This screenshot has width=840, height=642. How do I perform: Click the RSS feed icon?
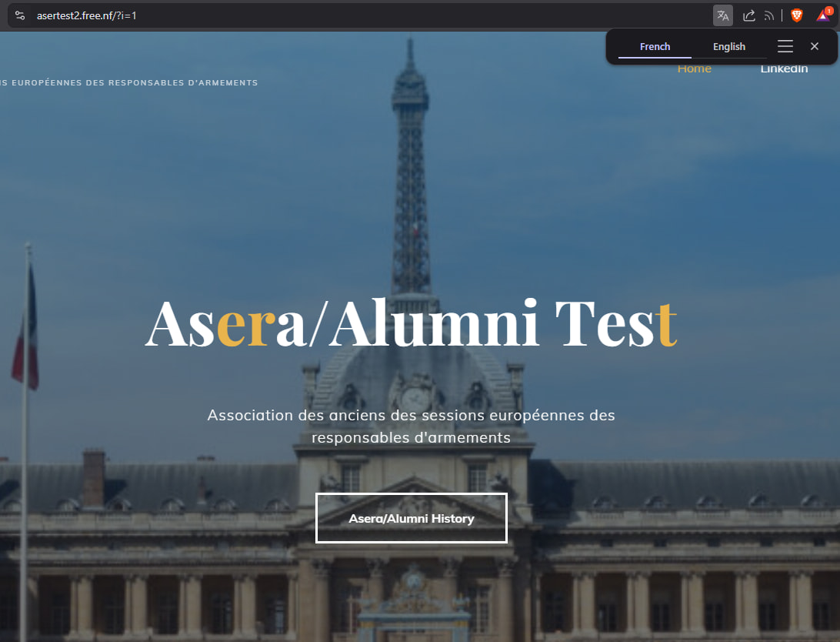pos(769,15)
